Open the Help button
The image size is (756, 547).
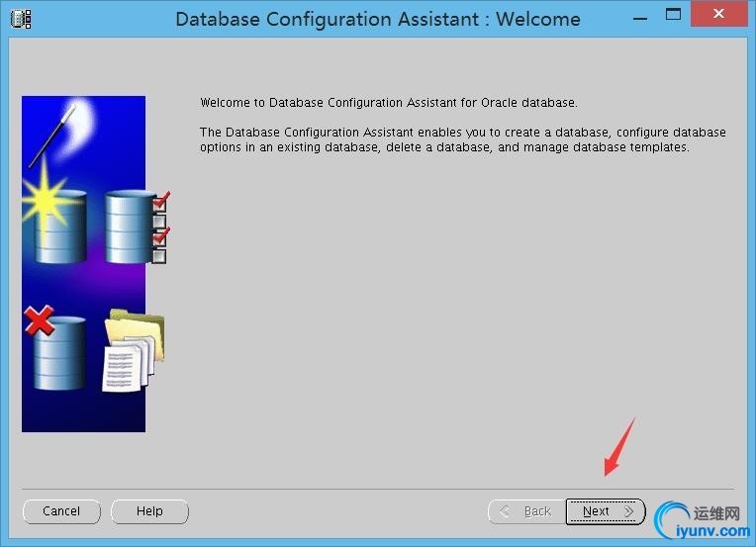(150, 511)
